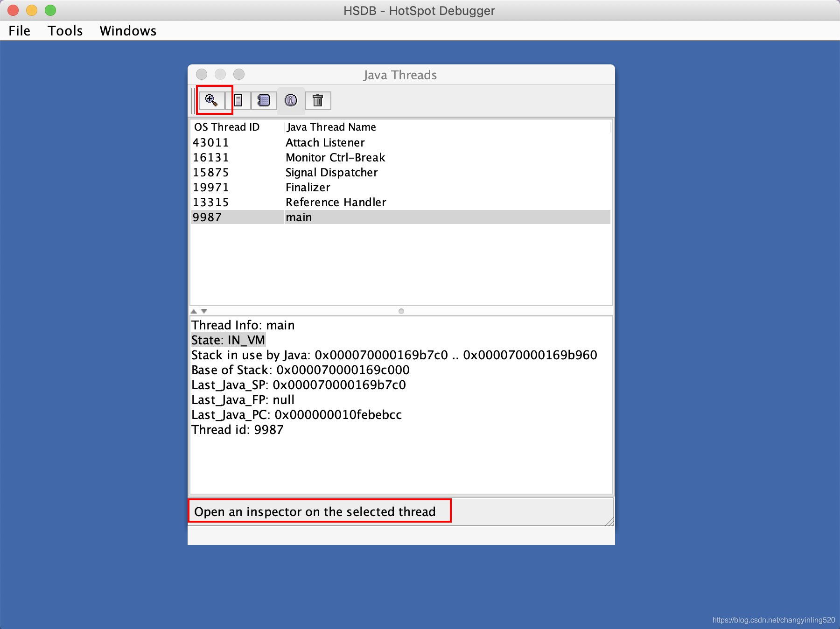Click OS thread ID 19971
840x629 pixels.
tap(211, 188)
